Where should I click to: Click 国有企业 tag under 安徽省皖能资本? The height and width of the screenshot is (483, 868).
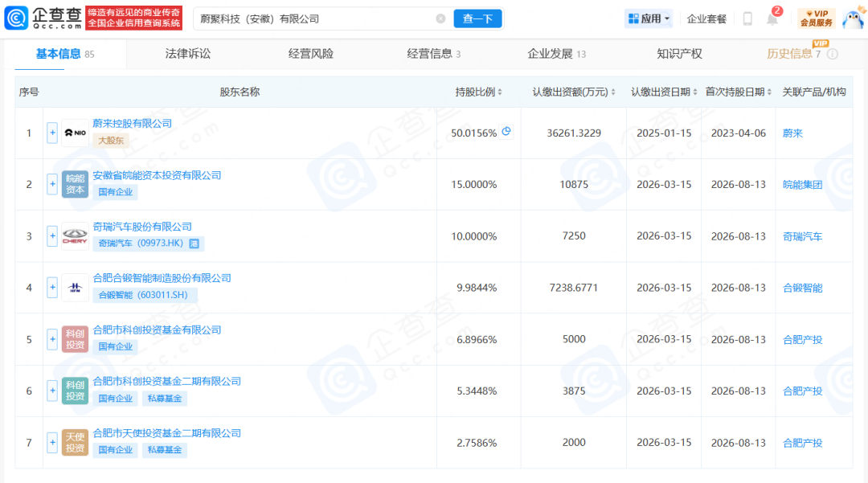pos(115,192)
